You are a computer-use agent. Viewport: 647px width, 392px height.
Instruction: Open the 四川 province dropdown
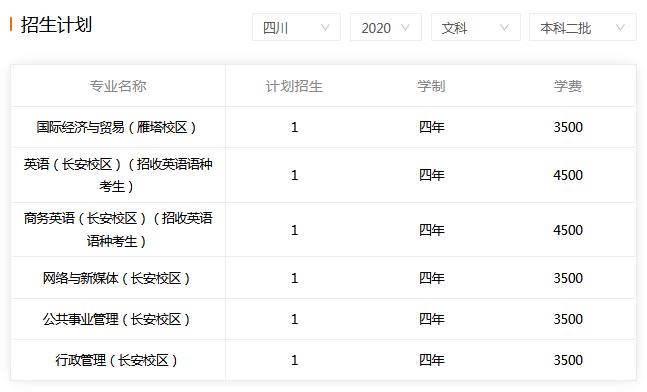pos(296,27)
